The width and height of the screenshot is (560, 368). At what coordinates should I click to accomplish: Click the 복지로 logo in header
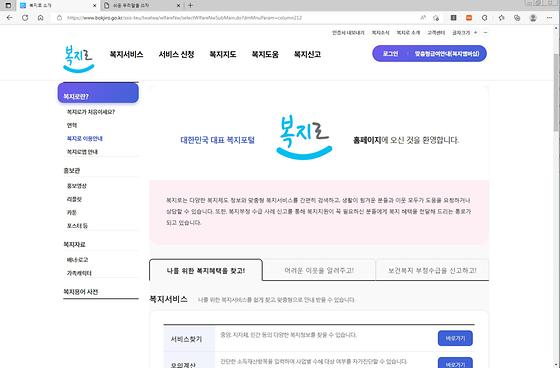[x=79, y=59]
